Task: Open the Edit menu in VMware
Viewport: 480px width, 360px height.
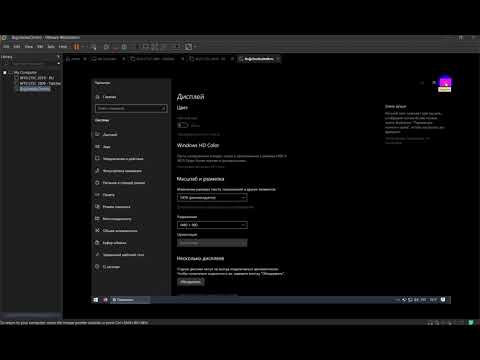Action: click(17, 47)
